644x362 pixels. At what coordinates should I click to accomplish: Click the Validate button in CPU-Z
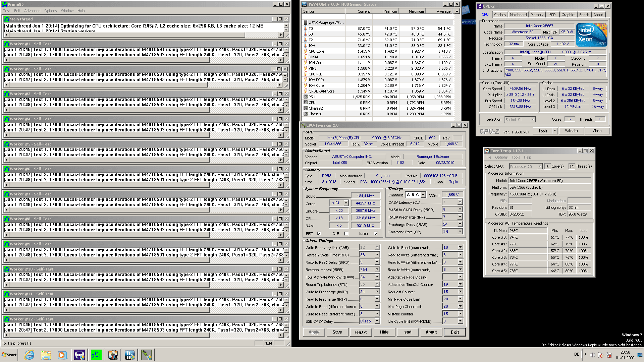coord(571,131)
